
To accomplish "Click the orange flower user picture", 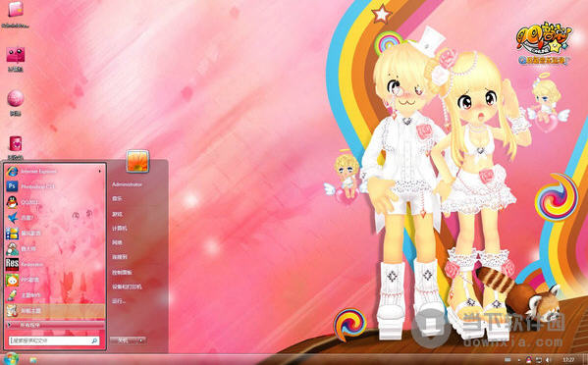I will [137, 162].
